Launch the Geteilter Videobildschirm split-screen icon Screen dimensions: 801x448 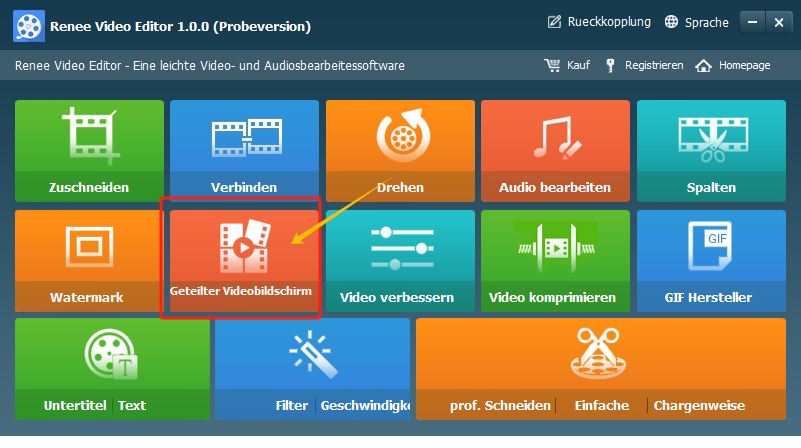click(x=245, y=246)
